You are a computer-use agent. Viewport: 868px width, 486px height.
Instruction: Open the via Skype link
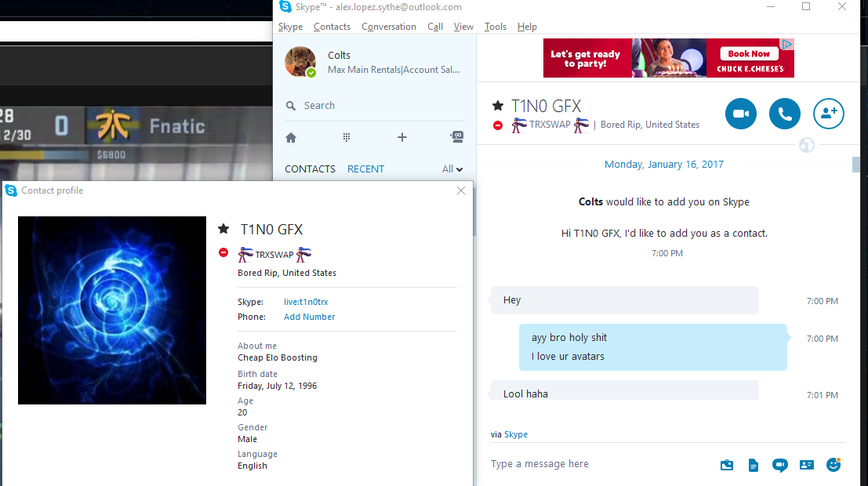[515, 434]
